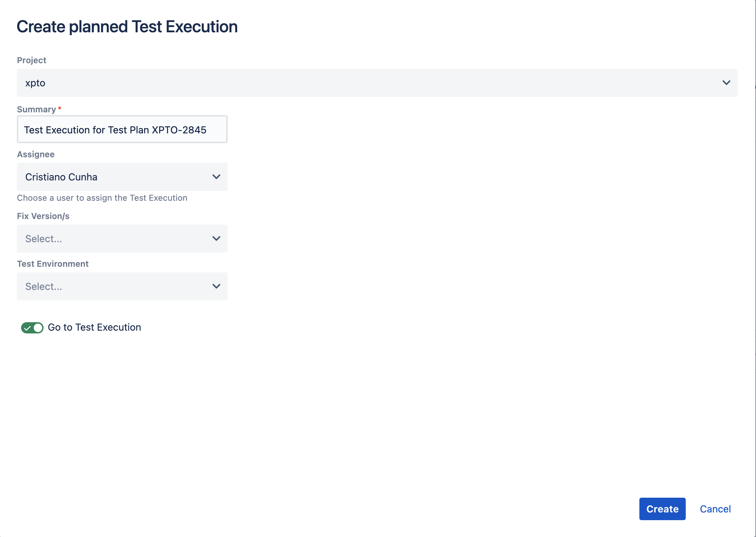Click the blue Create button

(662, 509)
